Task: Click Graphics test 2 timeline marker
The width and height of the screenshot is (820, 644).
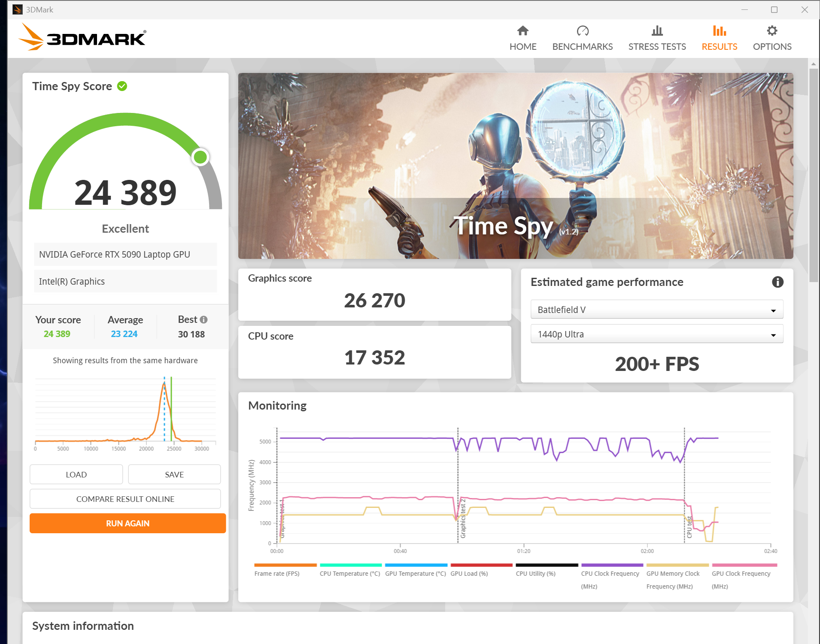Action: click(463, 518)
